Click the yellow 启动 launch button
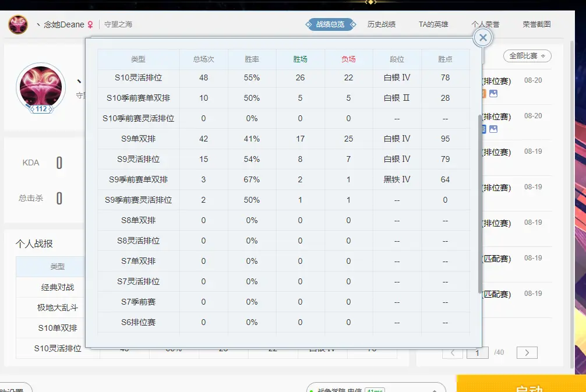This screenshot has height=392, width=586. 521,386
